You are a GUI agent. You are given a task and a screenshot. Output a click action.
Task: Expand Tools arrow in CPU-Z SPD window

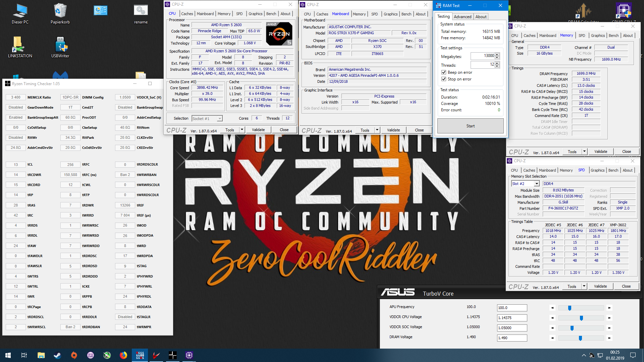[584, 286]
